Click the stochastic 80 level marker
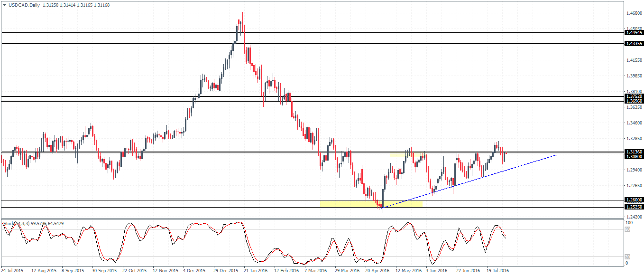Viewport: 644px width, 276px height. (x=627, y=229)
